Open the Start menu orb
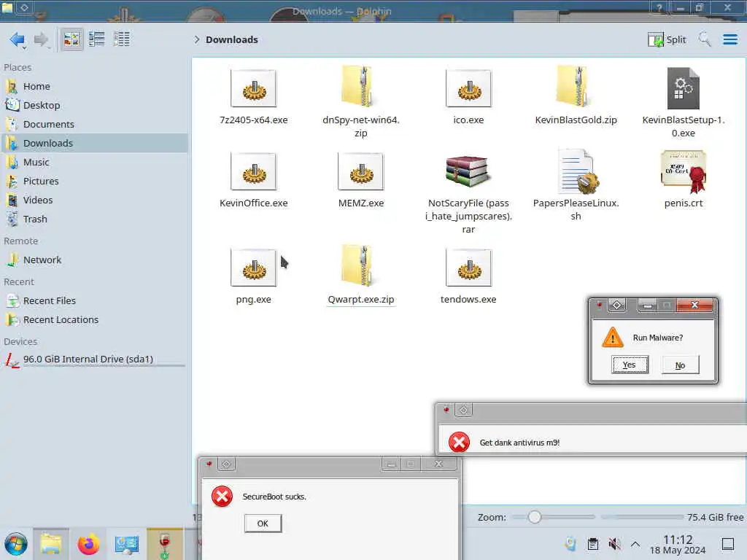 point(16,544)
